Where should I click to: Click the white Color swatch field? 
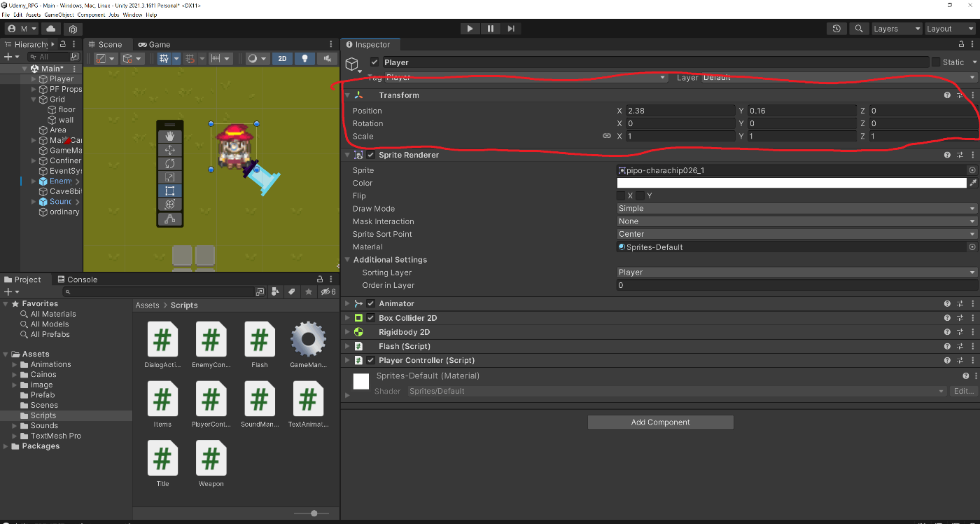click(792, 183)
